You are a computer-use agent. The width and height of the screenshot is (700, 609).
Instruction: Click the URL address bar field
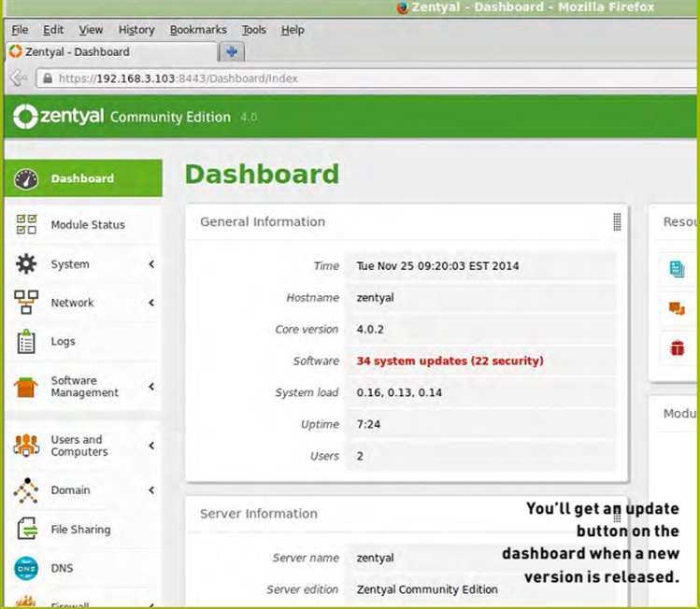[x=366, y=78]
